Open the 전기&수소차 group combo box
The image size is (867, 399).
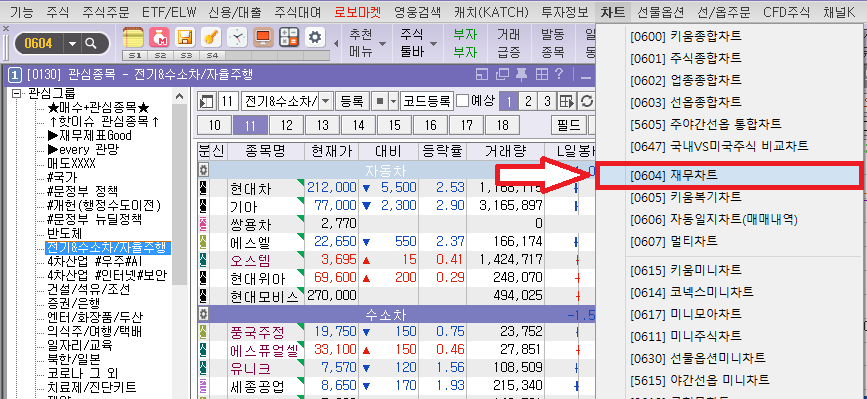[286, 101]
